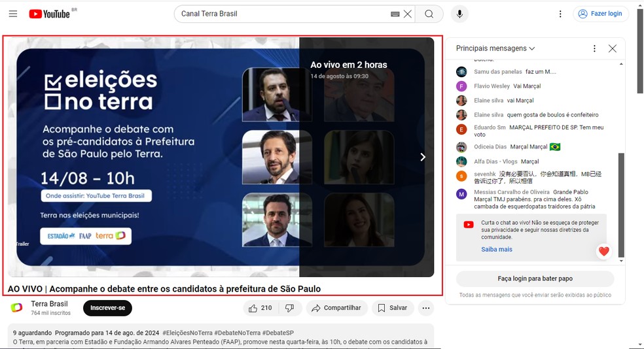Viewport: 644px width, 349px height.
Task: Start voice search with microphone icon
Action: coord(459,14)
